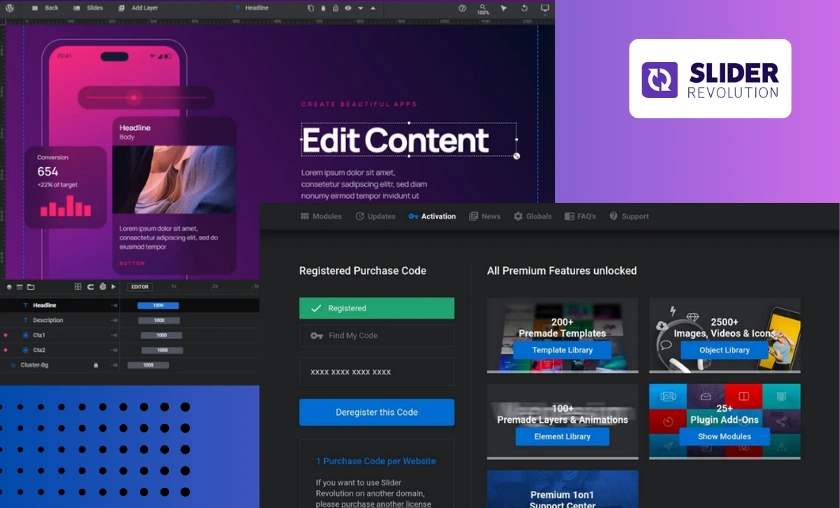
Task: Click the canyon image in Headline card
Action: [x=174, y=180]
